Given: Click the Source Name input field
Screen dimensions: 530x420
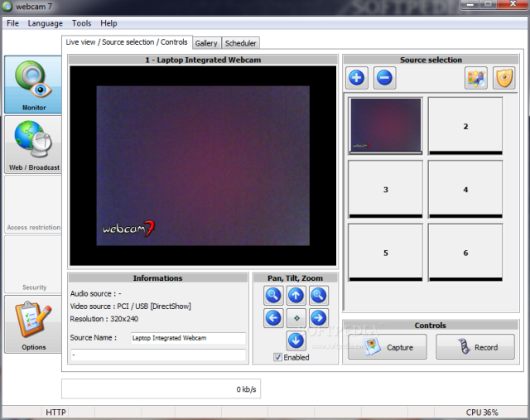Looking at the screenshot, I should coord(188,338).
